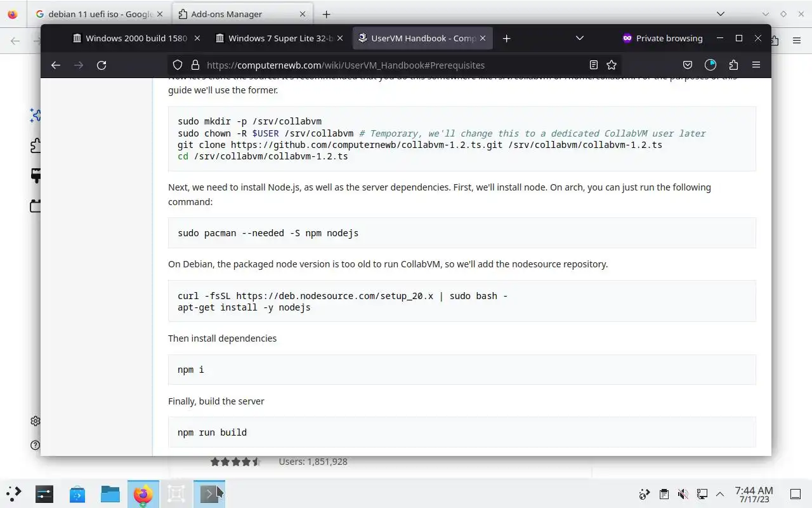
Task: Close Windows 7 Super Lite tab
Action: click(x=340, y=38)
